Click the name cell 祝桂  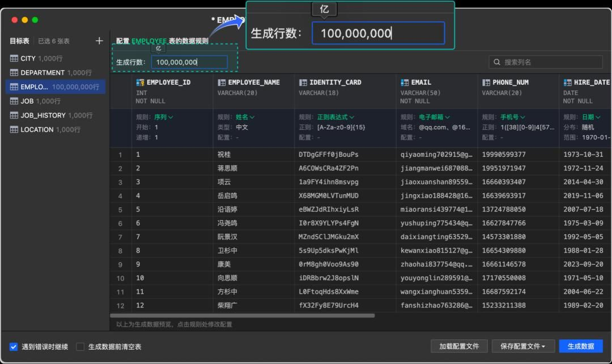tap(224, 155)
